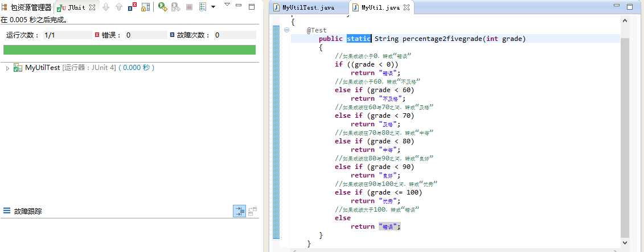The width and height of the screenshot is (644, 252).
Task: Click the 故障次数 count value field
Action: pyautogui.click(x=234, y=35)
